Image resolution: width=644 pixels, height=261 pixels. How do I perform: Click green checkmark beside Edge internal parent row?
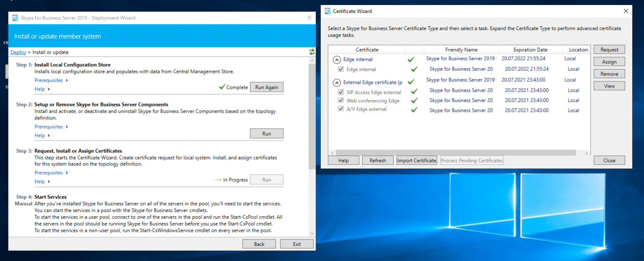click(x=411, y=59)
